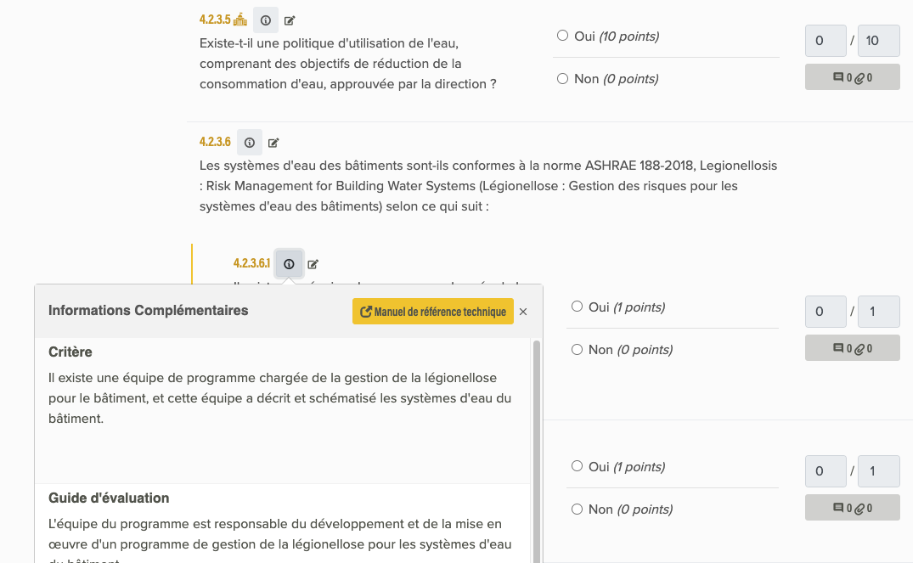The height and width of the screenshot is (563, 924).
Task: Open info for question 4.2.3.5
Action: click(x=265, y=20)
